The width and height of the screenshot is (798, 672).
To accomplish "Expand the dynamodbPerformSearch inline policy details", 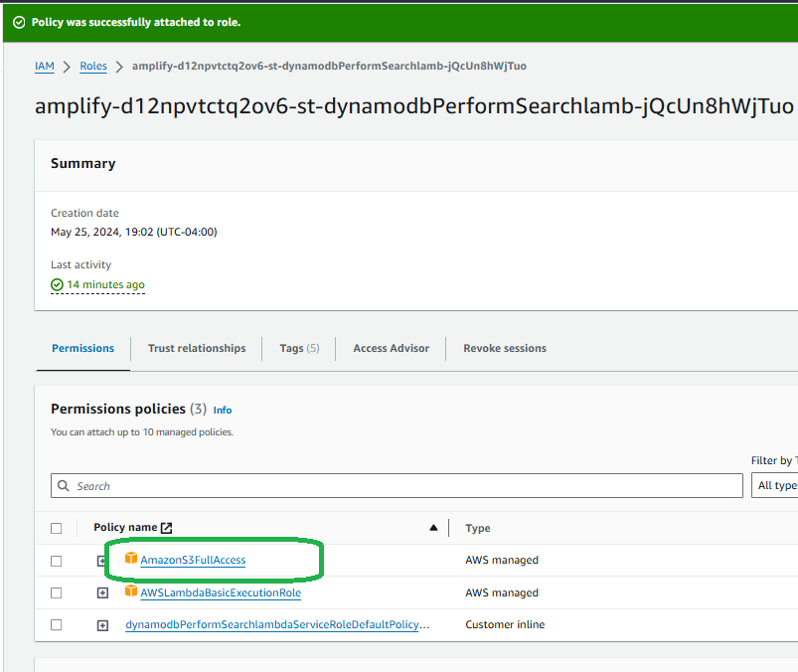I will (102, 625).
